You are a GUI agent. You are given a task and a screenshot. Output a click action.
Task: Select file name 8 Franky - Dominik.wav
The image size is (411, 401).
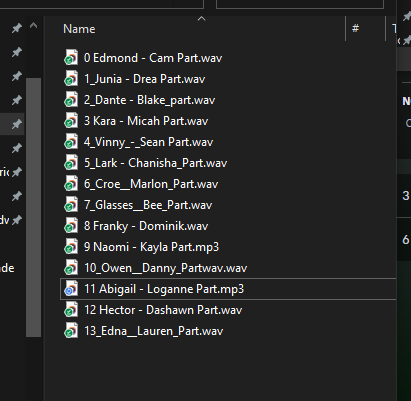[146, 226]
